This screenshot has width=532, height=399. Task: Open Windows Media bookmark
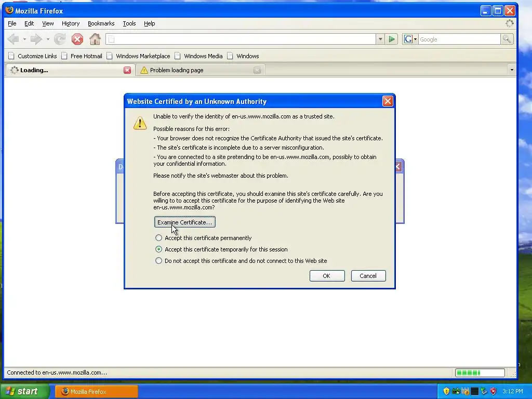point(199,56)
